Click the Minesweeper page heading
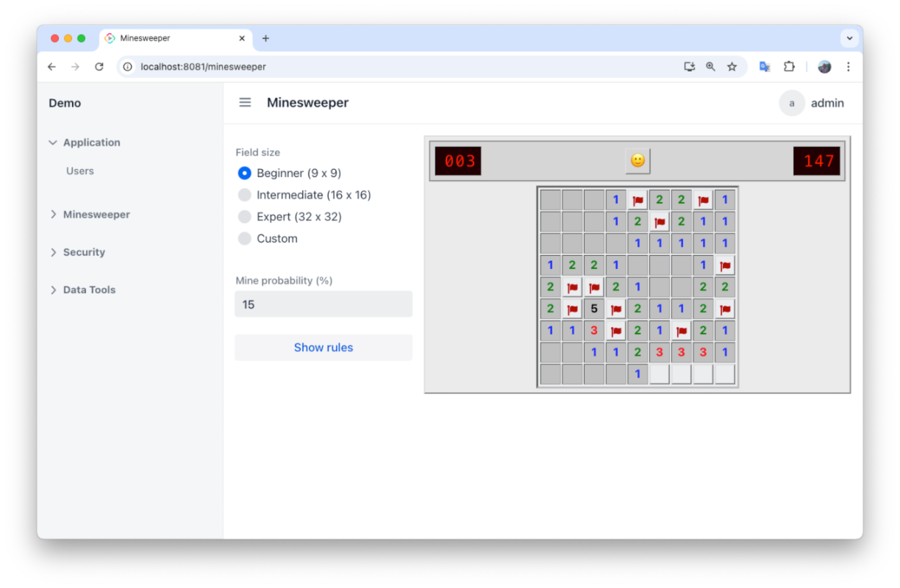The image size is (900, 588). tap(308, 103)
